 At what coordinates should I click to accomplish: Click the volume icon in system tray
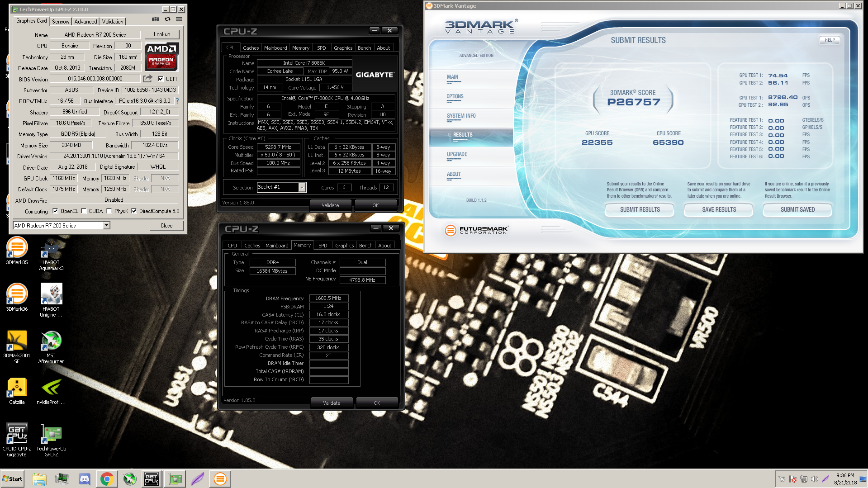[814, 479]
